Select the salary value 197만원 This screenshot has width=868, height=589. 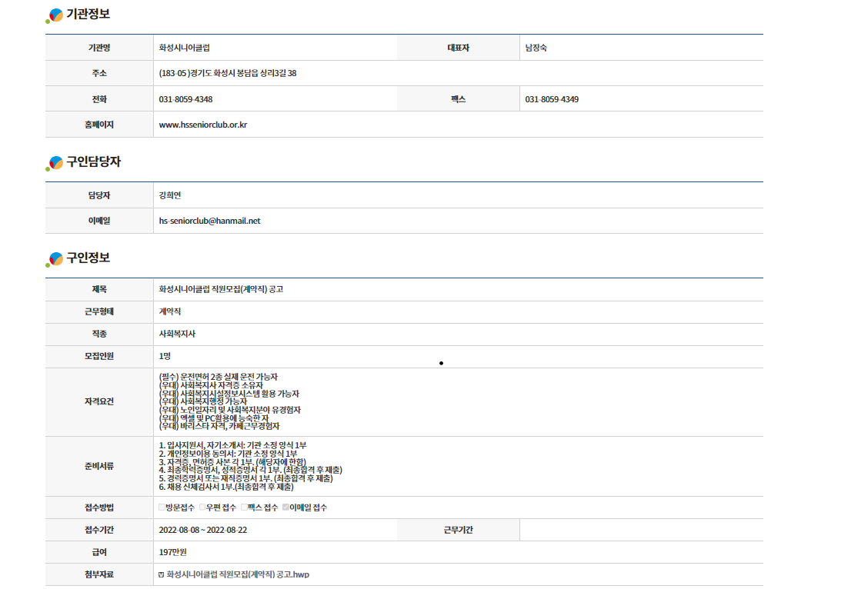coord(172,552)
